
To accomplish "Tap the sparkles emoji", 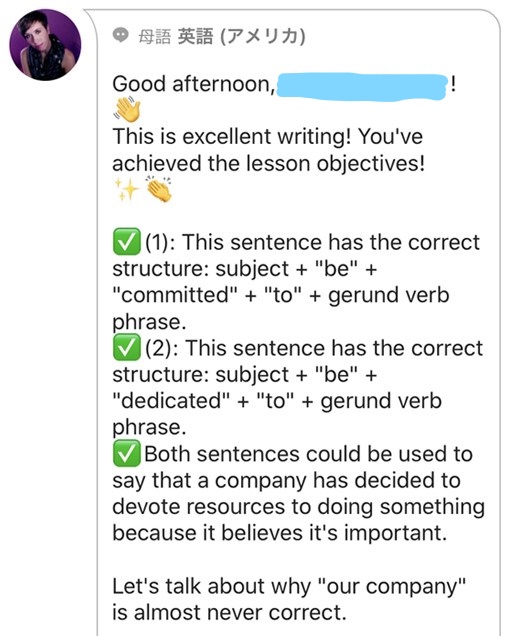I will [127, 189].
